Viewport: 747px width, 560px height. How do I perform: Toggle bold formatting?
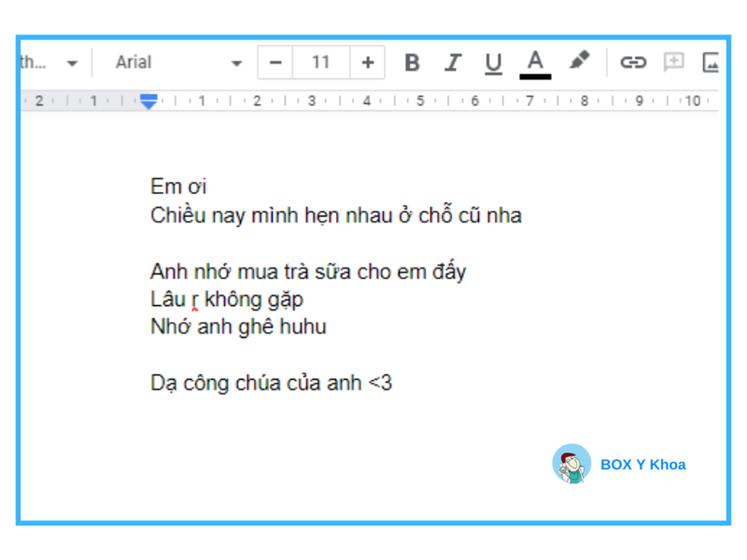tap(412, 63)
